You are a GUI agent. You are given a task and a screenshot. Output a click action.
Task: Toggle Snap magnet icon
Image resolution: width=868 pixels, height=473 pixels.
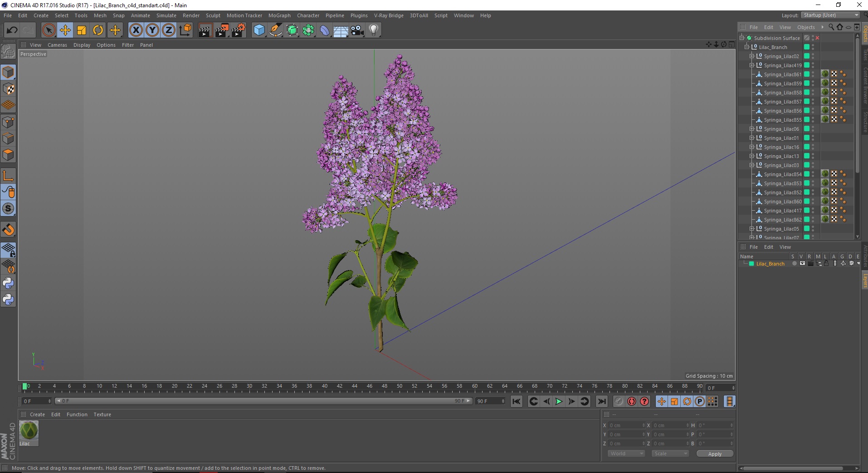(x=8, y=230)
